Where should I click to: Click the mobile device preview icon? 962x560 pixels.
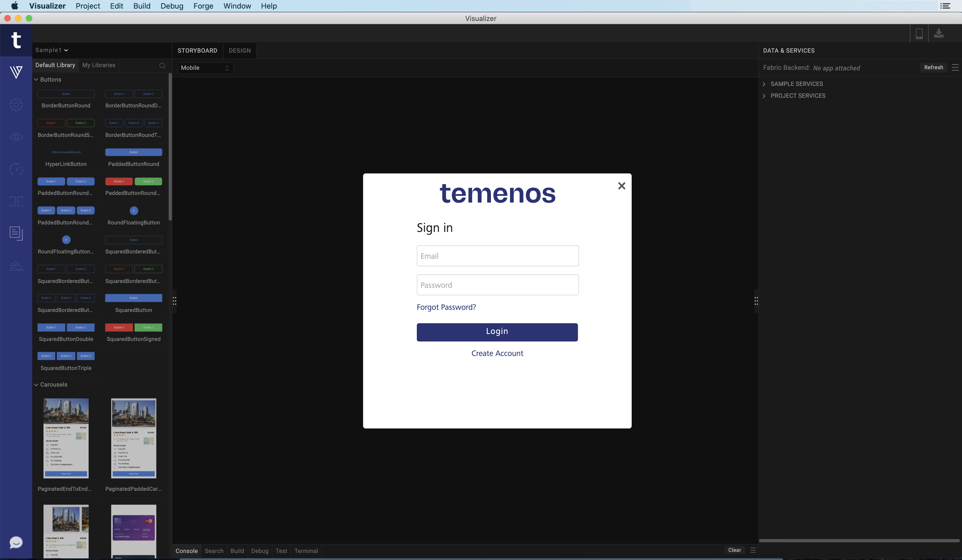click(x=919, y=34)
